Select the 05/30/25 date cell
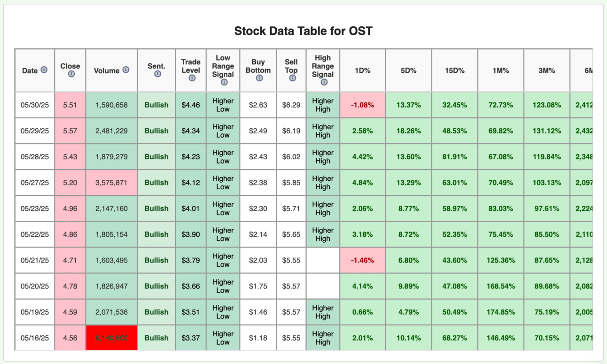Image resolution: width=607 pixels, height=364 pixels. [x=35, y=105]
